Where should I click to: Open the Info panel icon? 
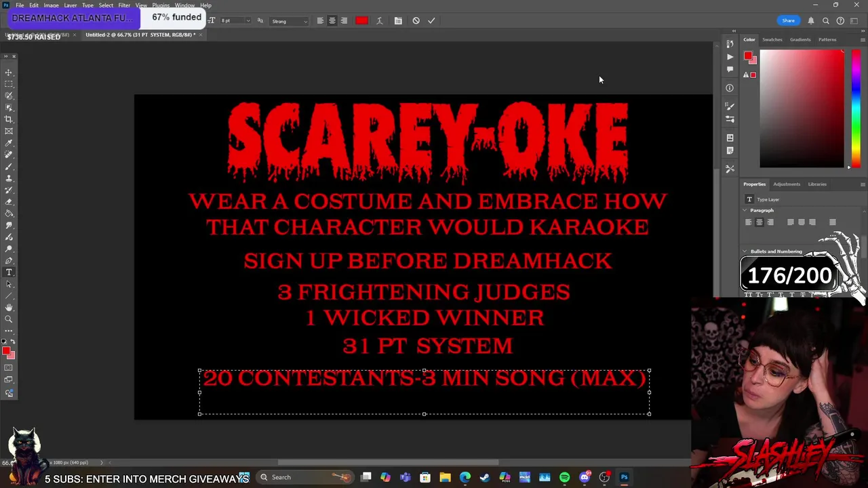(x=730, y=87)
